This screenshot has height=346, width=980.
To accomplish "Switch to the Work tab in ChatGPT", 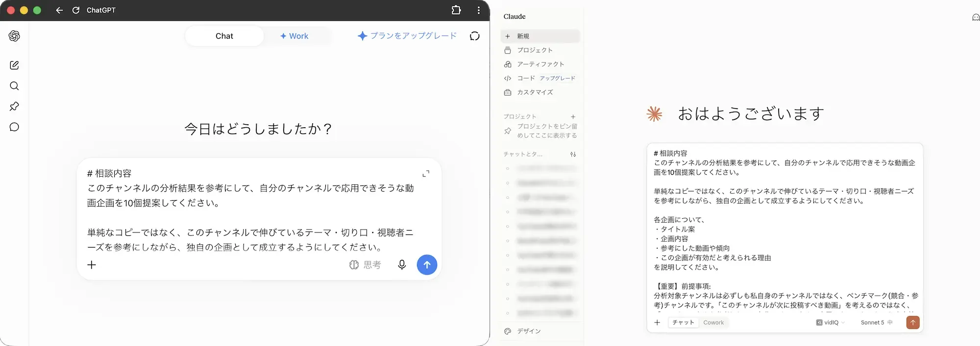I will [294, 36].
